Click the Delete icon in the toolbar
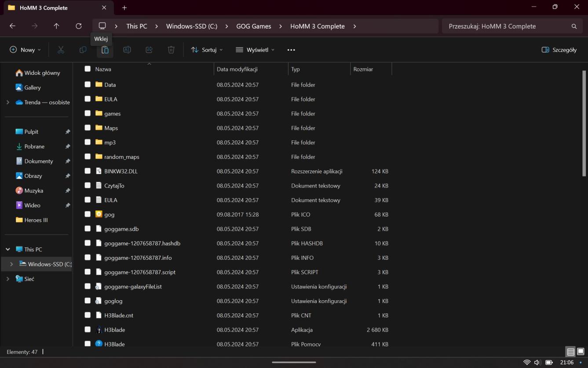 click(x=171, y=49)
